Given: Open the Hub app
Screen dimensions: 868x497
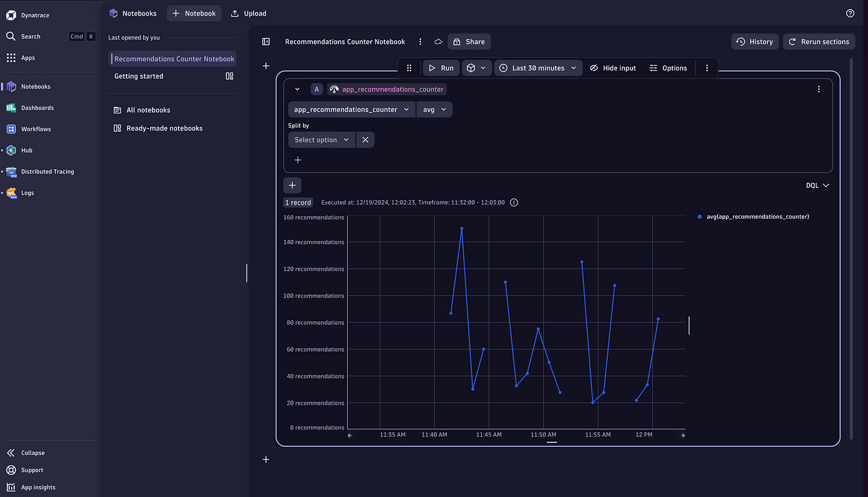Looking at the screenshot, I should [27, 150].
